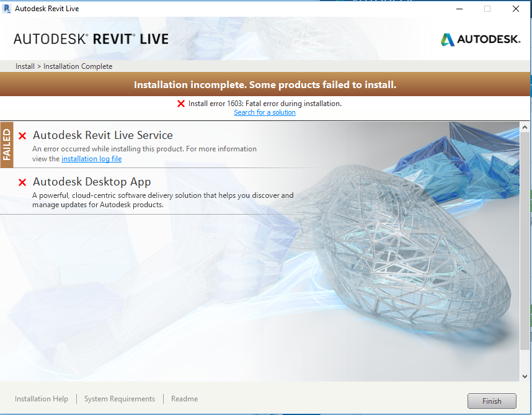Open the System Requirements page

click(x=119, y=399)
